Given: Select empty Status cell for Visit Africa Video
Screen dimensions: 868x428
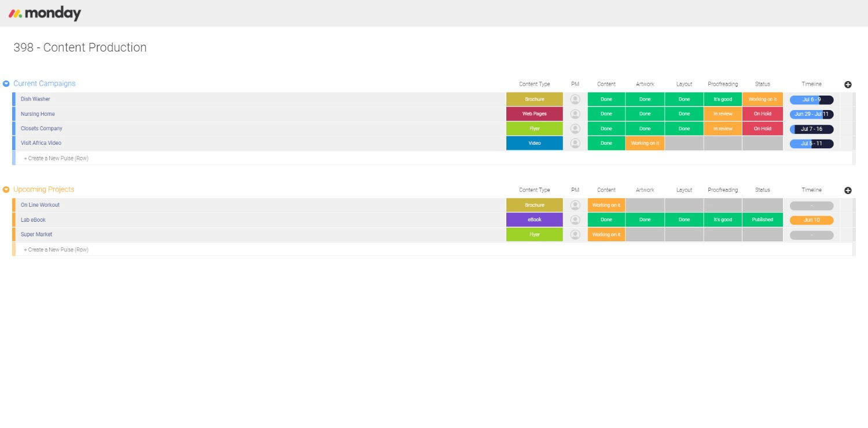Looking at the screenshot, I should (x=763, y=143).
